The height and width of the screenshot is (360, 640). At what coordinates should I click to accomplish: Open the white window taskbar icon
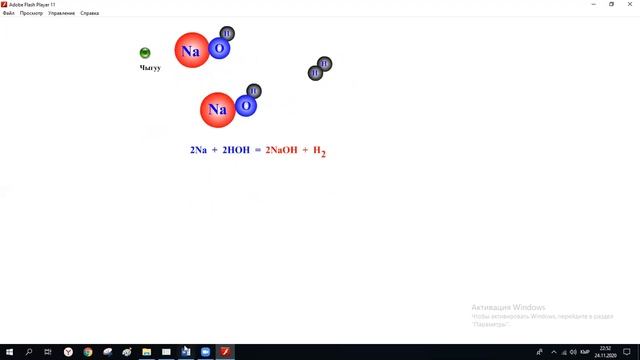[166, 352]
